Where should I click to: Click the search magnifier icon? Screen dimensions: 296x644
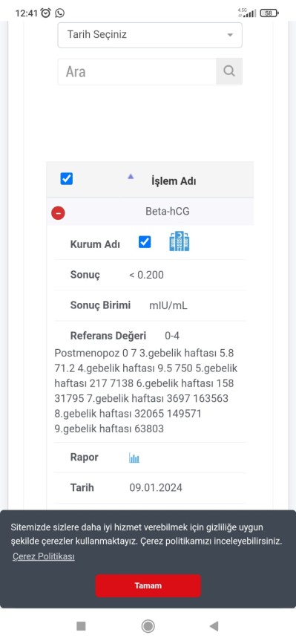coord(229,71)
